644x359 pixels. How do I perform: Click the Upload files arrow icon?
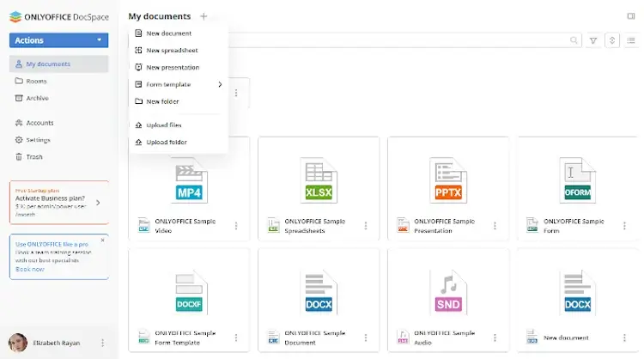coord(138,125)
